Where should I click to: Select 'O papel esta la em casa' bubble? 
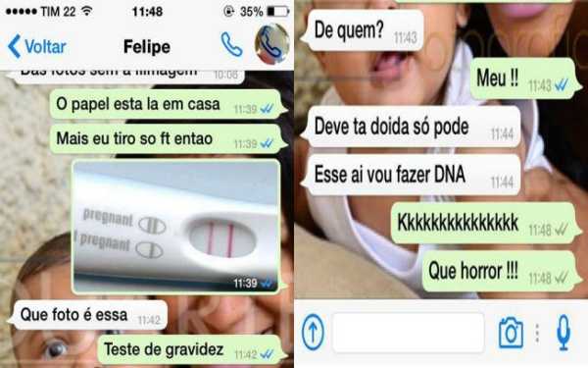coord(168,104)
